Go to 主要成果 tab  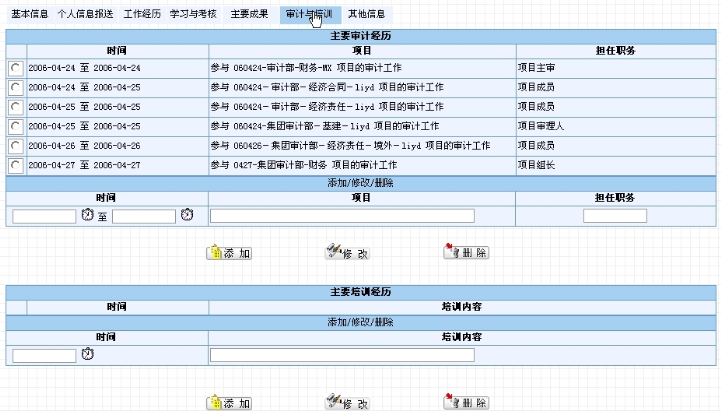(248, 15)
